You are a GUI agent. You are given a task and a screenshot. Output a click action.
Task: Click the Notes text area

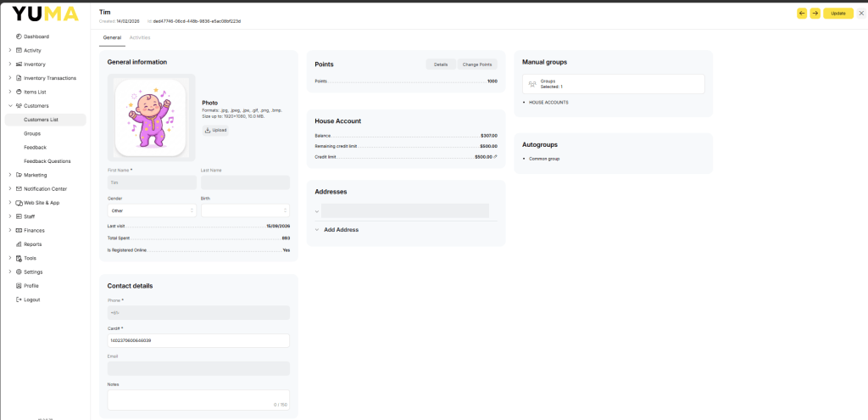[198, 400]
